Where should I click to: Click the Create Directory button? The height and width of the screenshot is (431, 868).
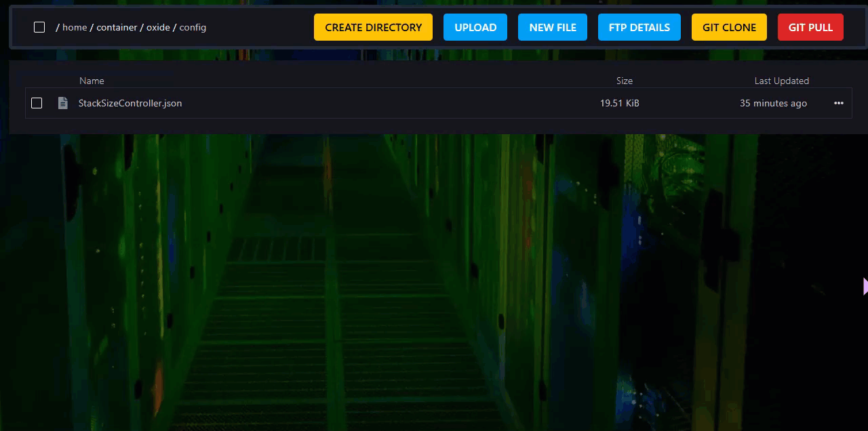[373, 27]
